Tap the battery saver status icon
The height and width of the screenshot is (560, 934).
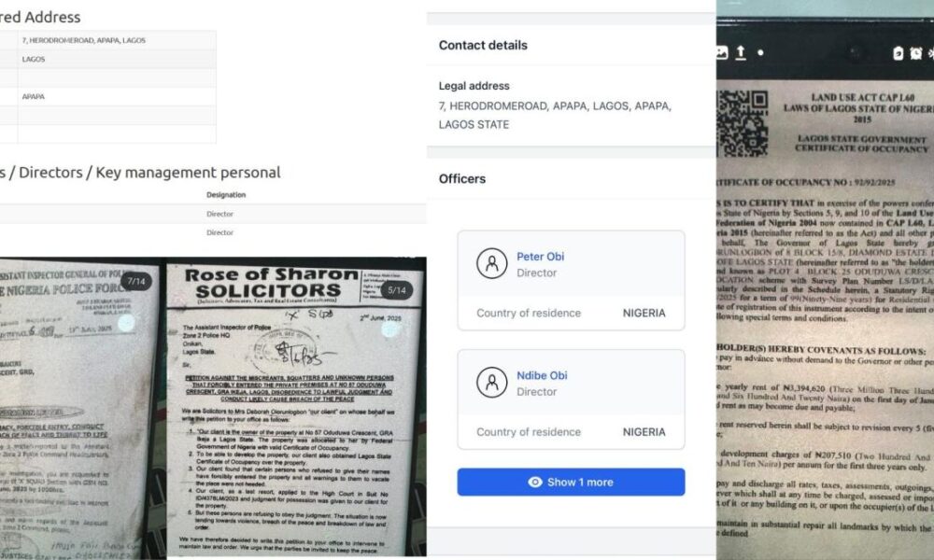[898, 53]
